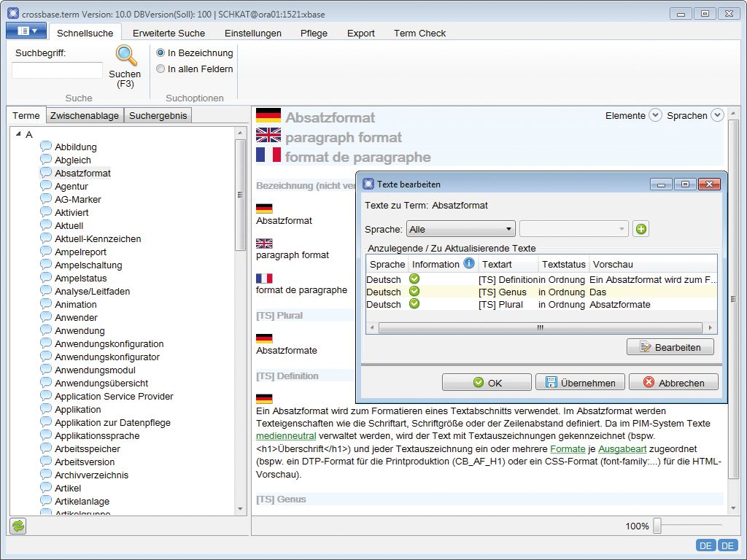Click the speech bubble icon beside Agentur
Screen dimensions: 747x560
[x=46, y=186]
